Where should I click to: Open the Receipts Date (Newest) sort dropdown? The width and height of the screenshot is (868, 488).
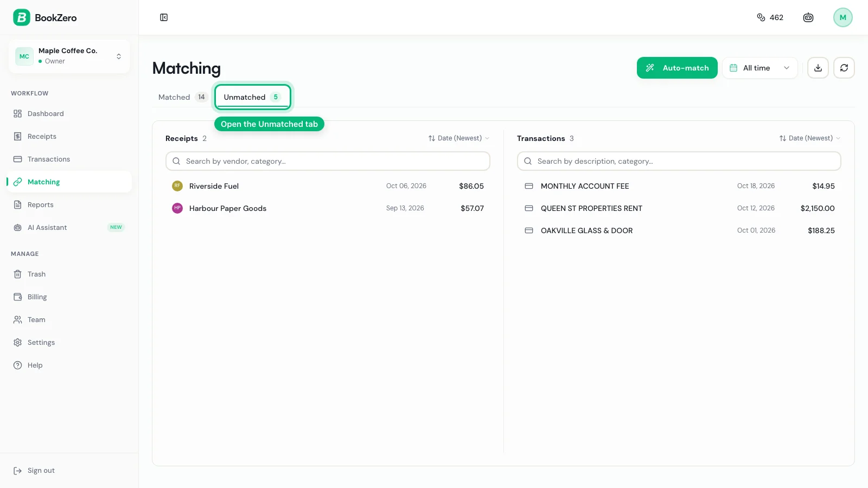point(459,138)
